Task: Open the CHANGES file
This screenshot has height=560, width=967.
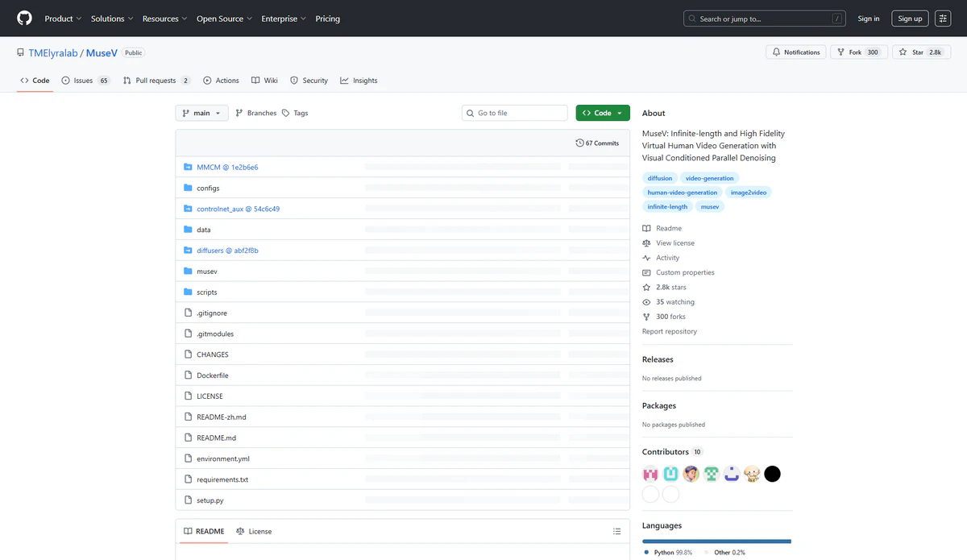Action: pyautogui.click(x=213, y=355)
